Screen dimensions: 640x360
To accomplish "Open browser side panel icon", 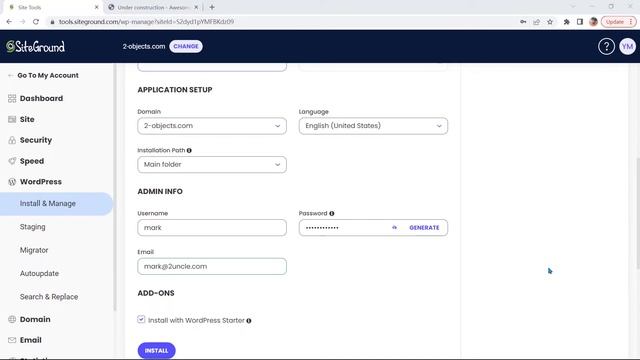I will point(580,22).
